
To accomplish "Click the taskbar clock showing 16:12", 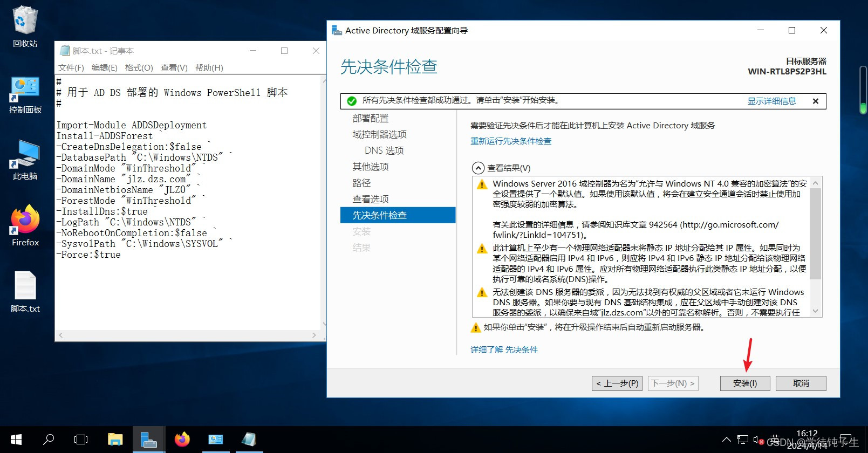I will 807,440.
